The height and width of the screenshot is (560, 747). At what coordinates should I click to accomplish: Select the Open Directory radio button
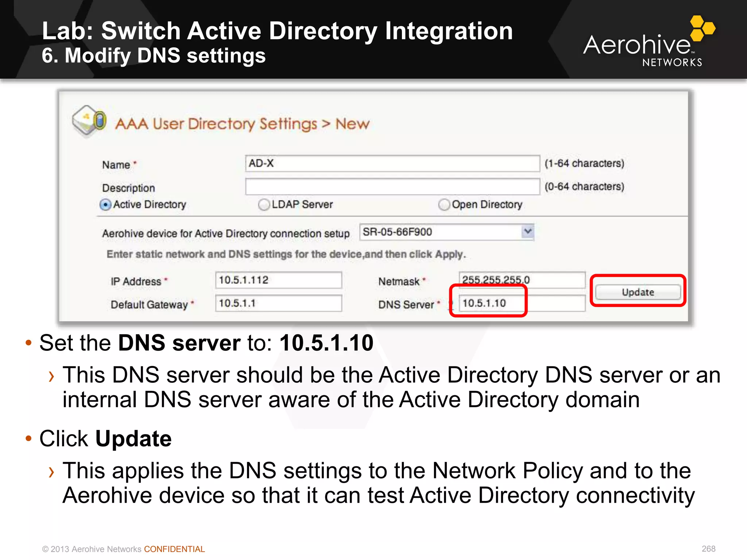[444, 205]
